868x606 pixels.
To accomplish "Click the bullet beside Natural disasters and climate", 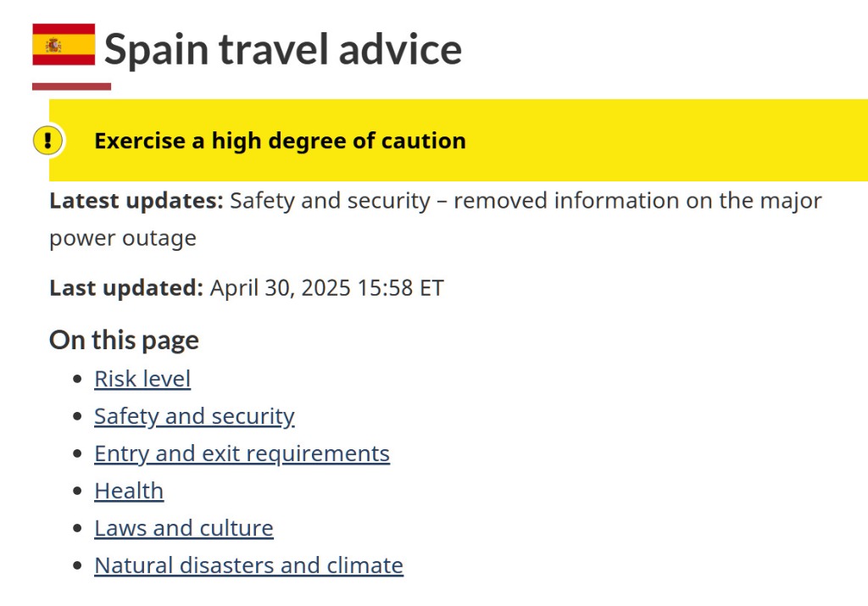I will [x=77, y=565].
